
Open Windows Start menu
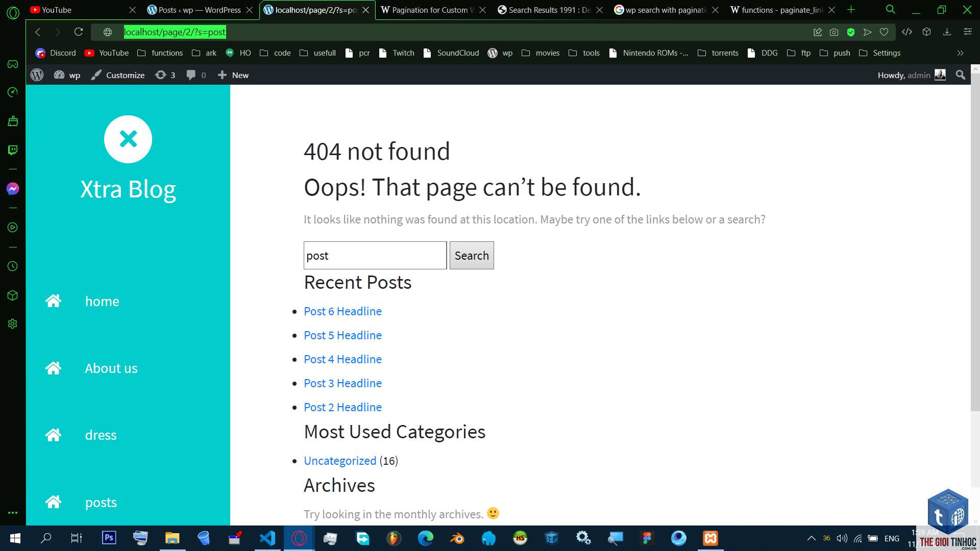(x=15, y=538)
